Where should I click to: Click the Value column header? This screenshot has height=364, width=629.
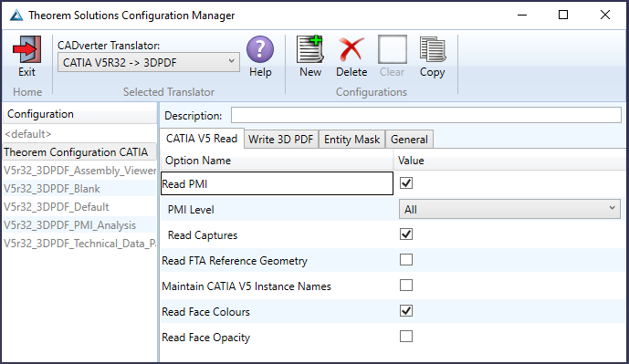[x=509, y=161]
